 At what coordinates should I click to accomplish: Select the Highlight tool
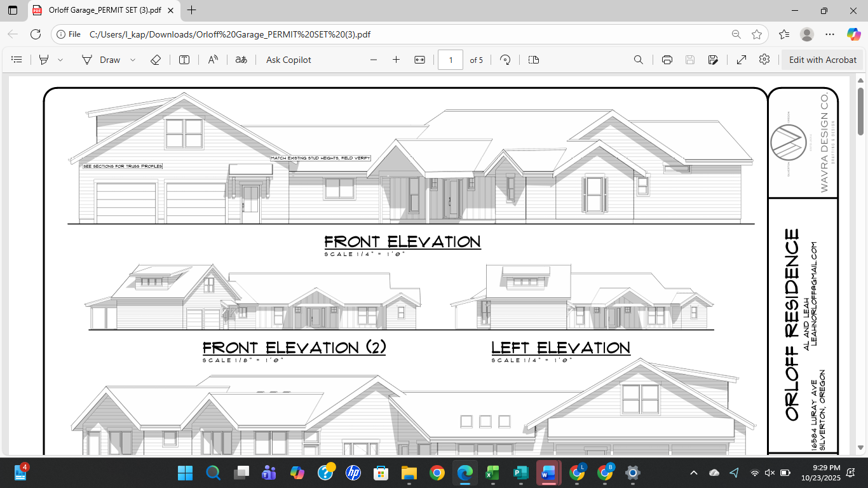tap(44, 60)
